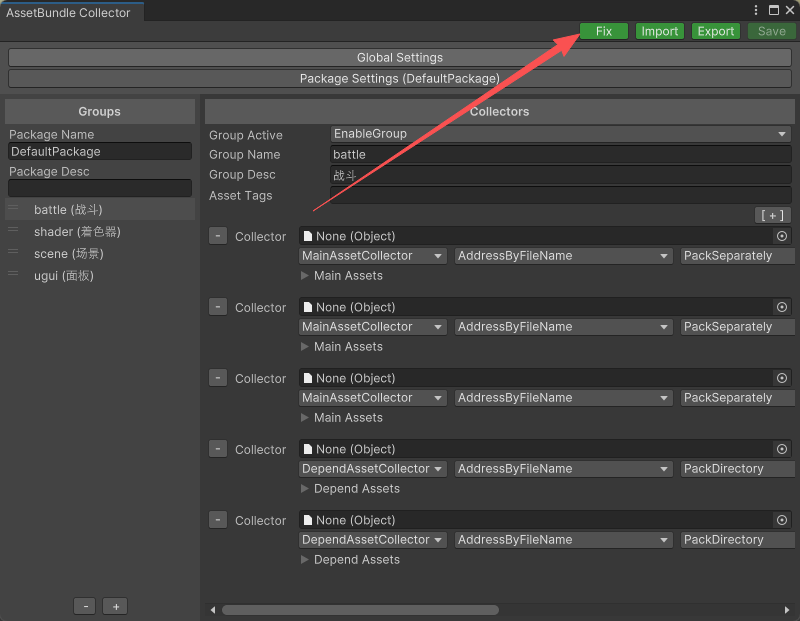
Task: Click the green Fix button
Action: [604, 31]
